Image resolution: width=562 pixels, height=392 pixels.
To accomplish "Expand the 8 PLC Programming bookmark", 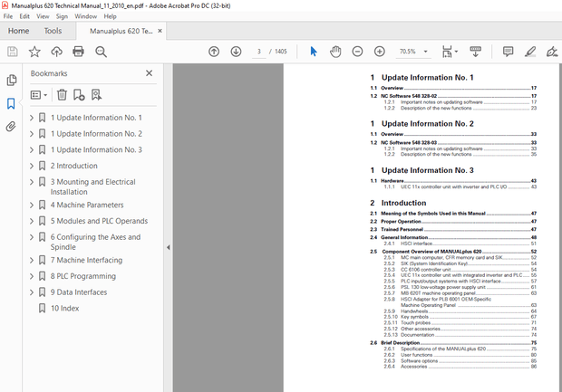I will [32, 276].
